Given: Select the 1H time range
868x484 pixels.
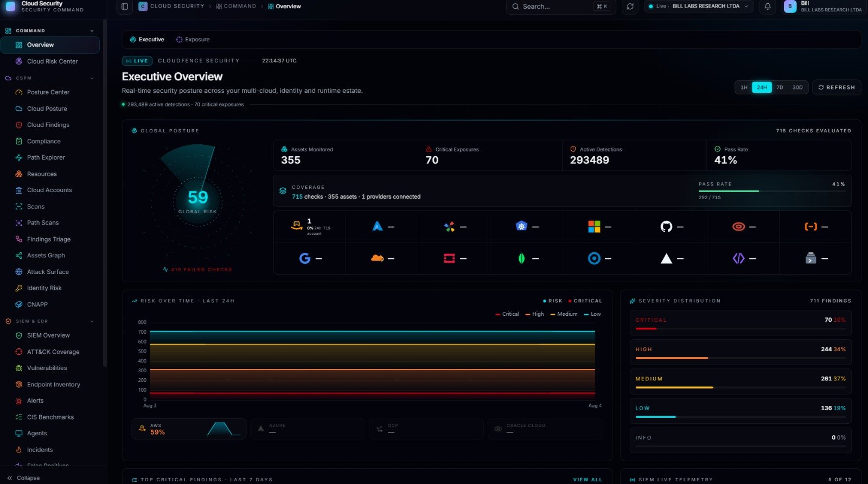Looking at the screenshot, I should 744,87.
